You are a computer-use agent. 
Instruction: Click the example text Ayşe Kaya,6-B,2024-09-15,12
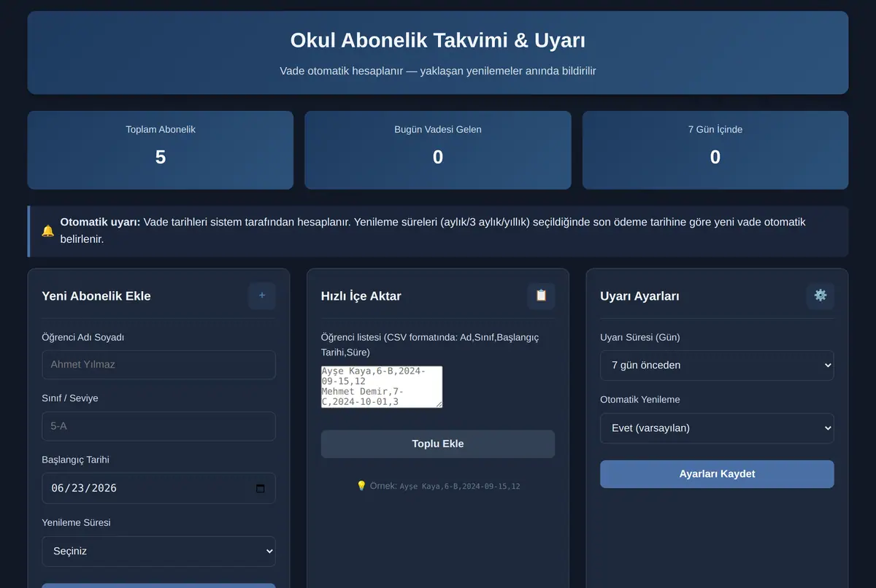click(460, 486)
